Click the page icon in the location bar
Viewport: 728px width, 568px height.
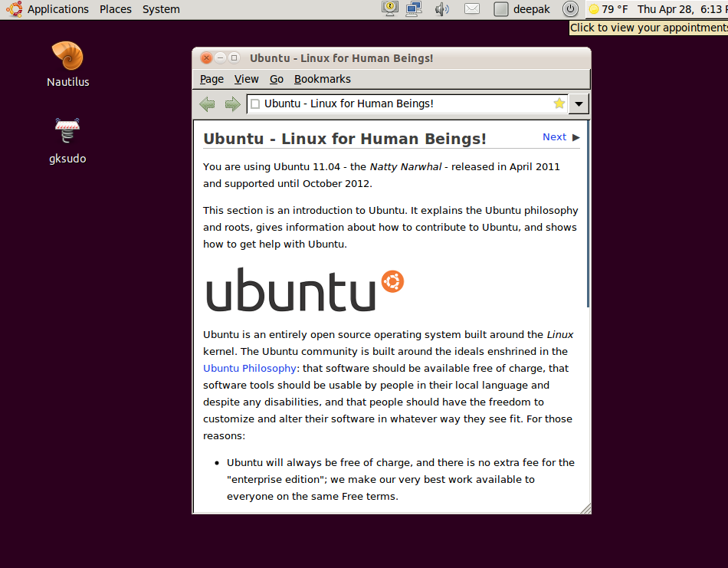pyautogui.click(x=255, y=103)
